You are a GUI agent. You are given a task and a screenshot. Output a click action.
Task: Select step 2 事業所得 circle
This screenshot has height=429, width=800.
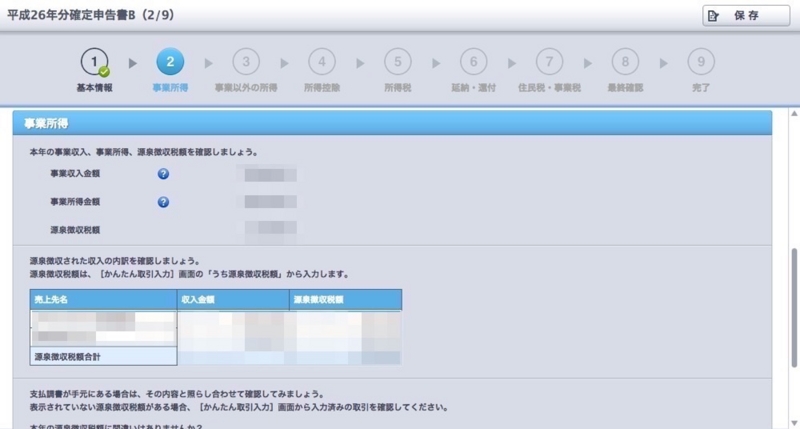point(170,62)
